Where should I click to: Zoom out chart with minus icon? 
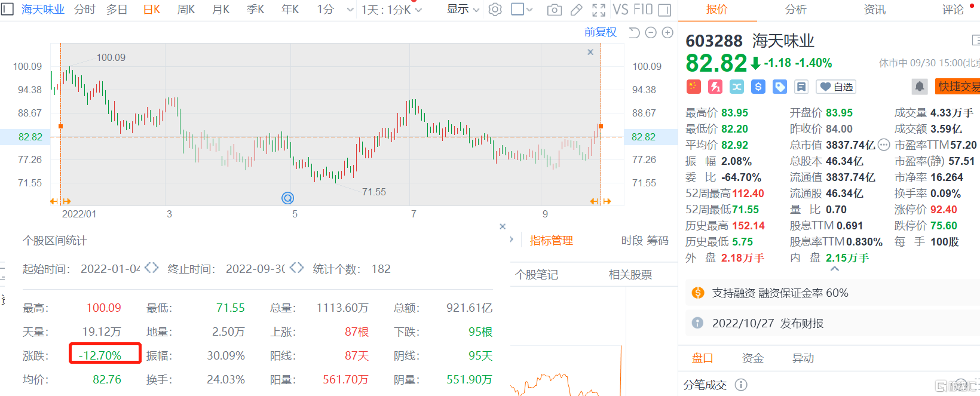click(x=651, y=32)
